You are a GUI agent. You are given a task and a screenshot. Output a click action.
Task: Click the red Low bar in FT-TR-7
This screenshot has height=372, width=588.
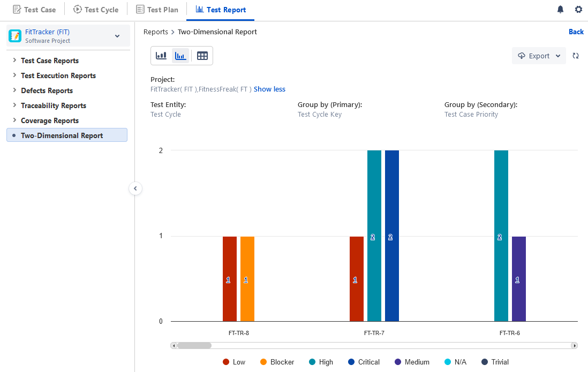pyautogui.click(x=357, y=279)
